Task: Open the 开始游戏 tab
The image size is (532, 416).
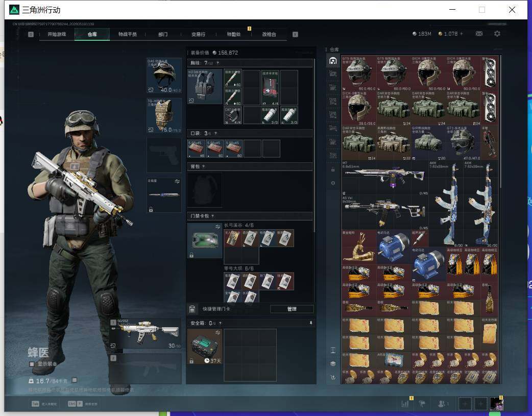Action: [x=57, y=34]
